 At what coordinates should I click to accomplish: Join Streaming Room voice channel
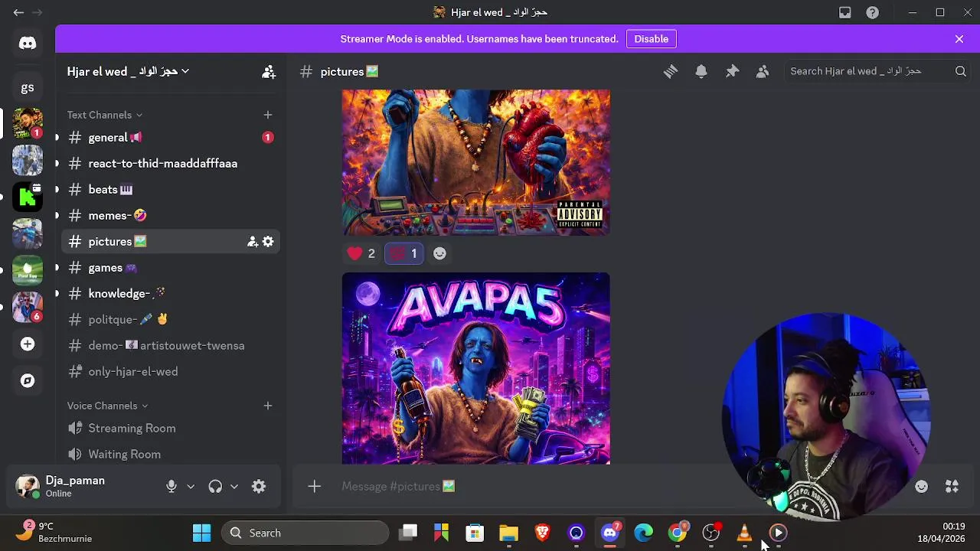[170, 429]
